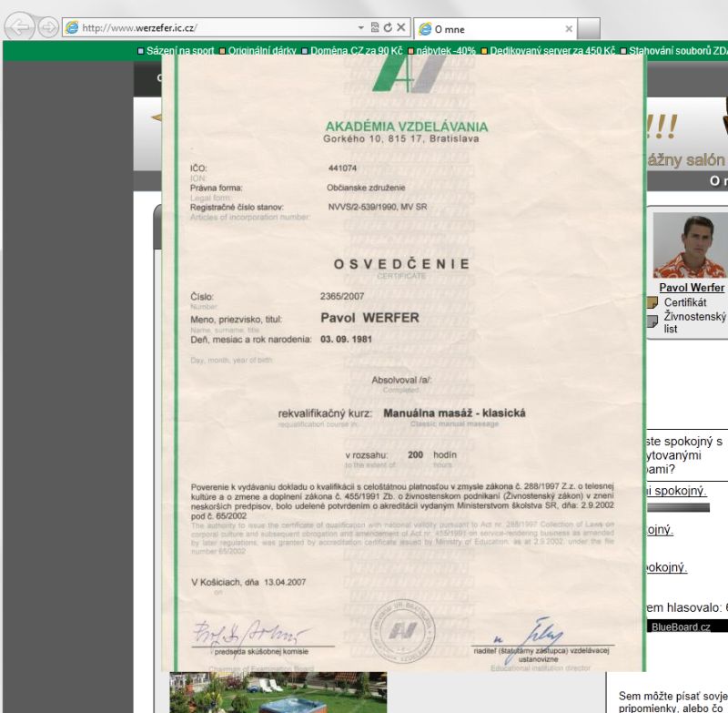728x713 pixels.
Task: Click the 'AKADÉMIA VZDELÁVANIA' certificate heading
Action: tap(407, 127)
